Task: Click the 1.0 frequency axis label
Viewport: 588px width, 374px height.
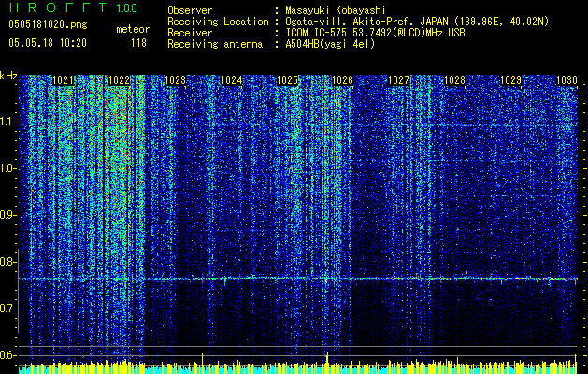Action: click(x=7, y=168)
